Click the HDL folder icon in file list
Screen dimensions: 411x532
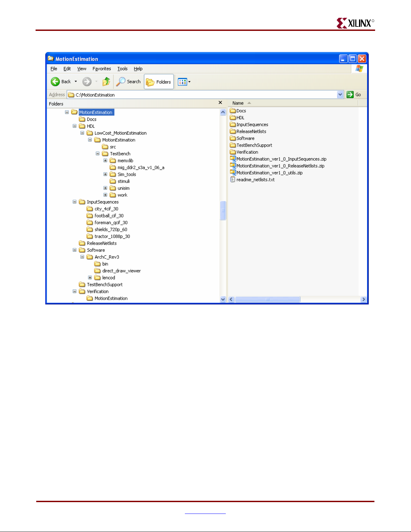click(233, 117)
